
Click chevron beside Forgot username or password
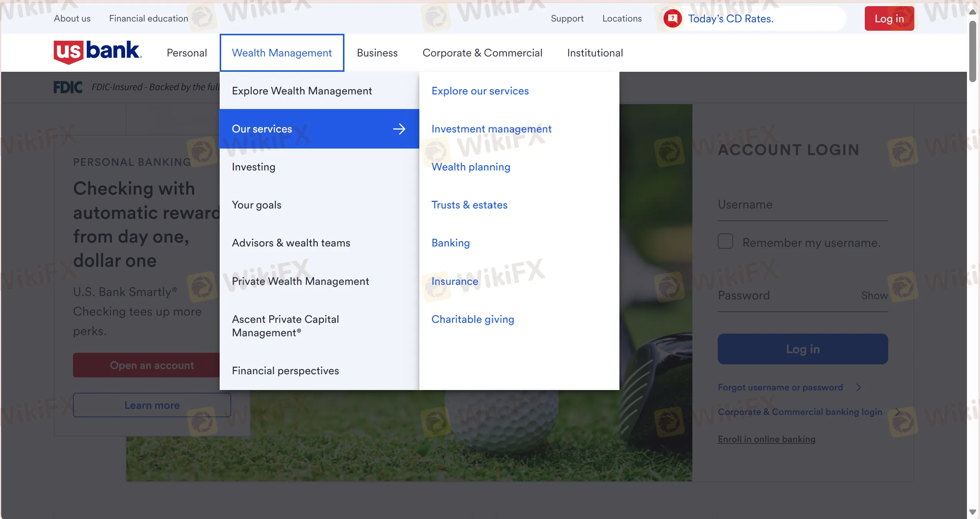click(859, 387)
